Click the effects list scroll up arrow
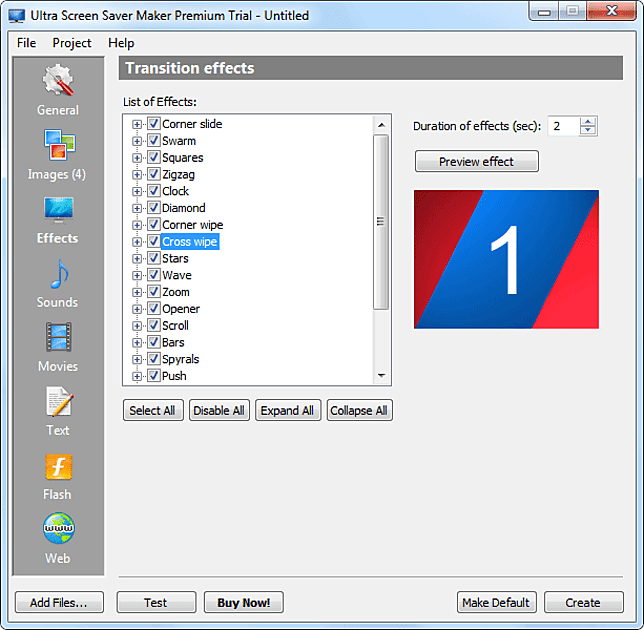Image resolution: width=644 pixels, height=630 pixels. tap(381, 124)
